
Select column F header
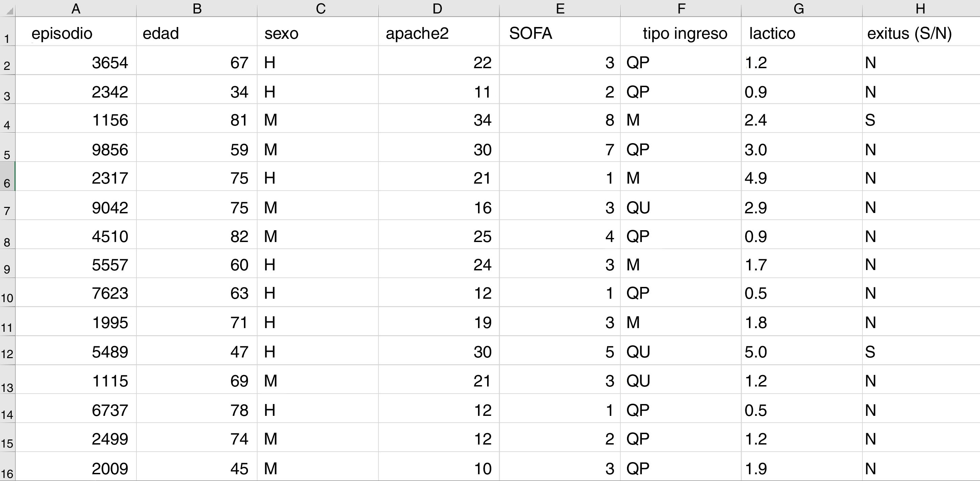(x=681, y=8)
